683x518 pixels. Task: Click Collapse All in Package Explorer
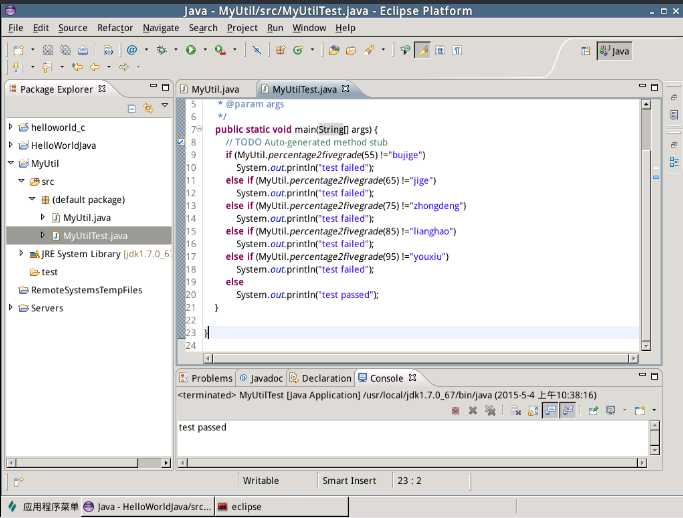(x=132, y=108)
